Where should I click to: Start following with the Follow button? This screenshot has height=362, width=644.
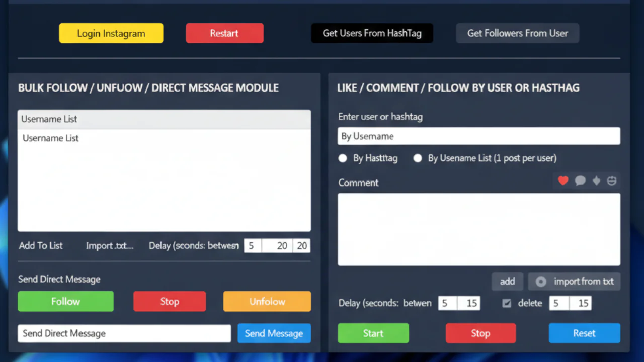pos(65,301)
